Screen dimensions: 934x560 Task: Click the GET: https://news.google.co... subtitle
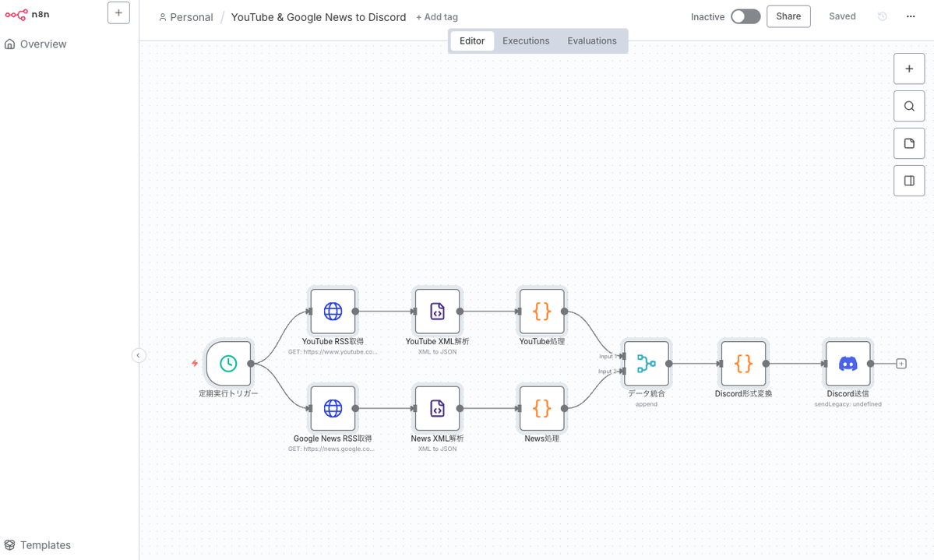(331, 449)
